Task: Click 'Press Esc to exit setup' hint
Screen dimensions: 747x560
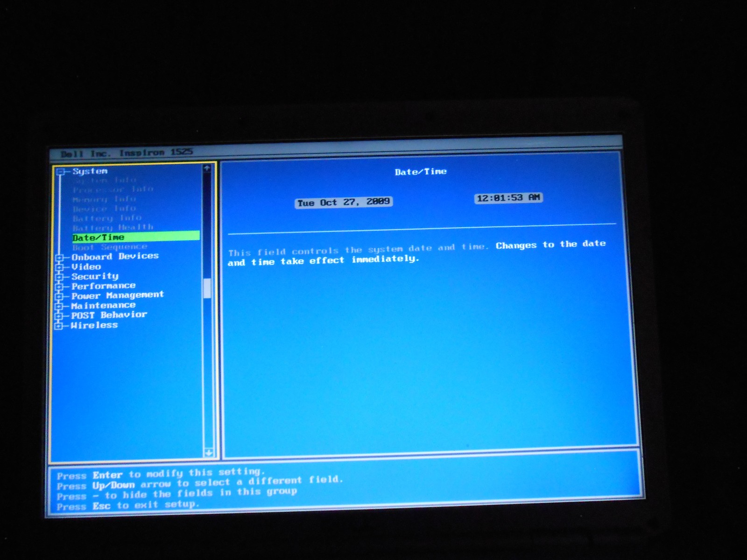Action: (128, 505)
